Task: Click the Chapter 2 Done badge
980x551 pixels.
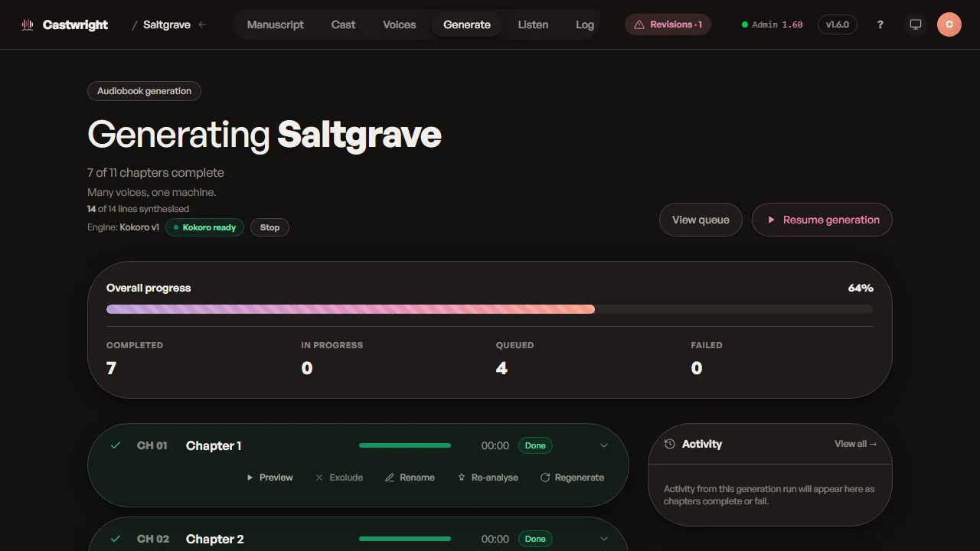Action: (x=535, y=539)
